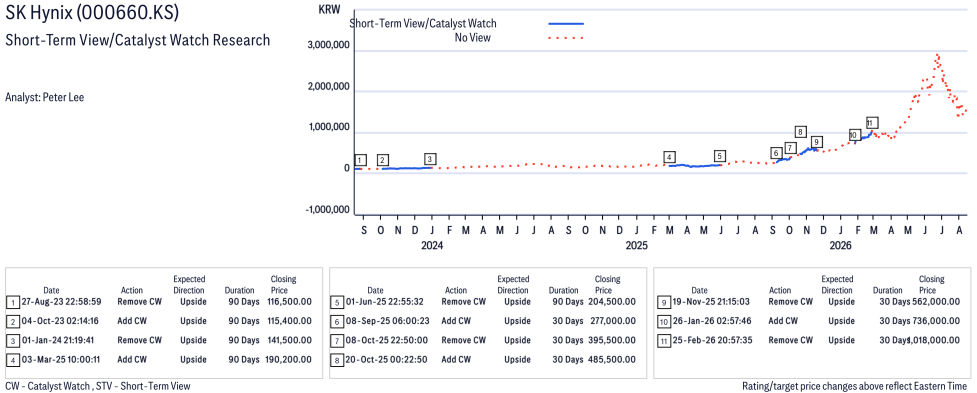977x393 pixels.
Task: Click the footnote 'CW - Catalyst Watch , STV - Short-Term View'
Action: (x=98, y=386)
